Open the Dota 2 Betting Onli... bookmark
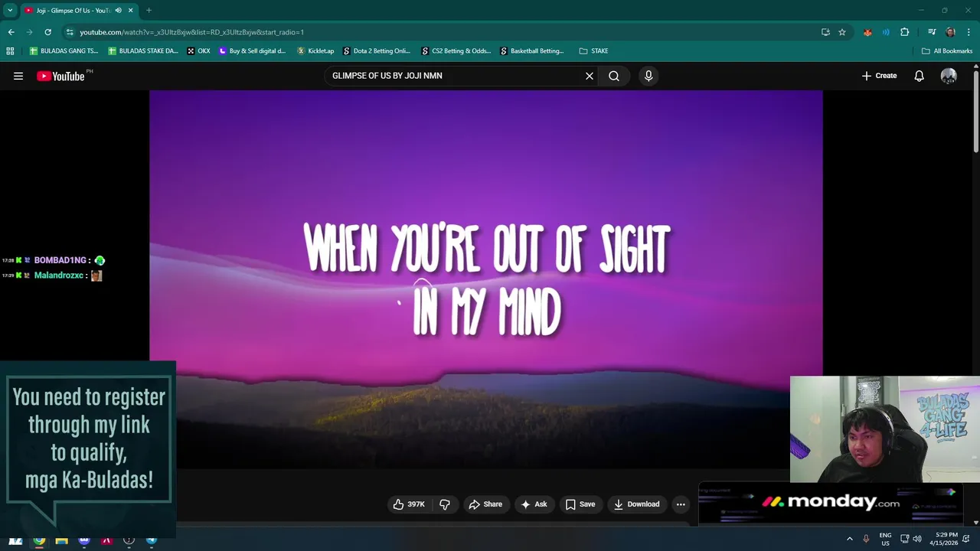This screenshot has height=551, width=980. [x=377, y=51]
